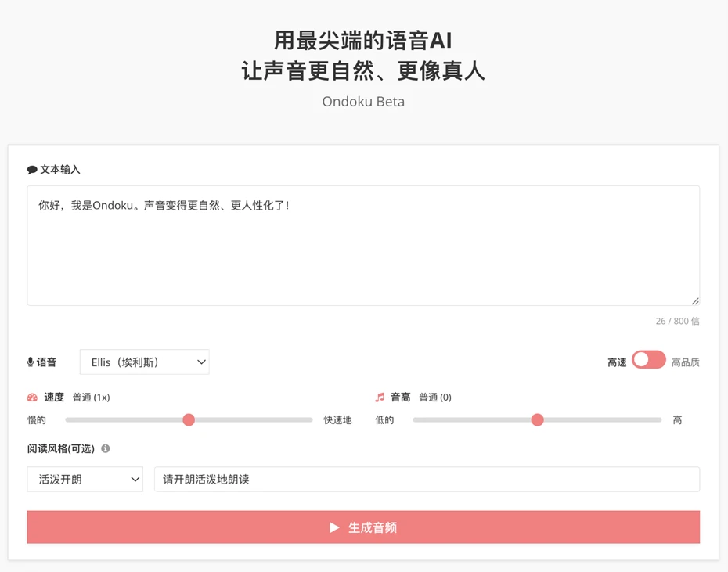
Task: Click the speedometer icon beside 速度
Action: point(32,398)
